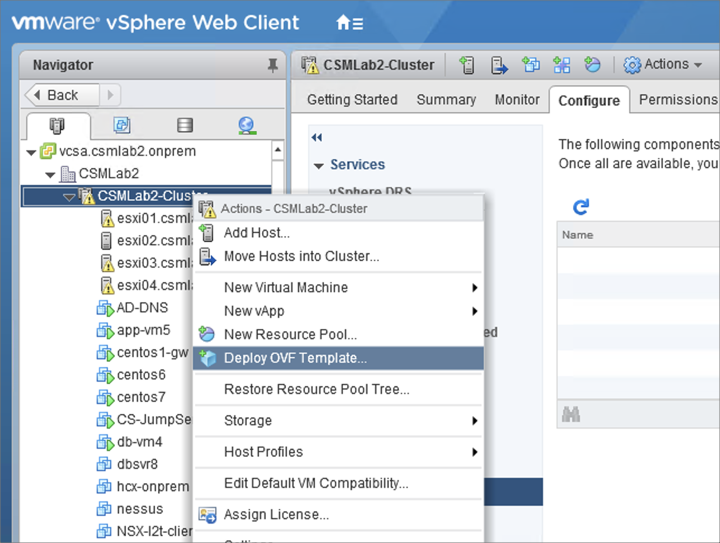720x543 pixels.
Task: Switch to Storage view tab
Action: point(185,125)
